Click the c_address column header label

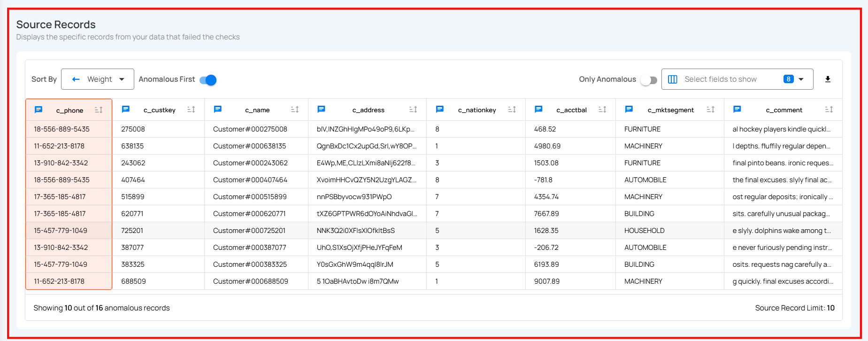point(369,110)
